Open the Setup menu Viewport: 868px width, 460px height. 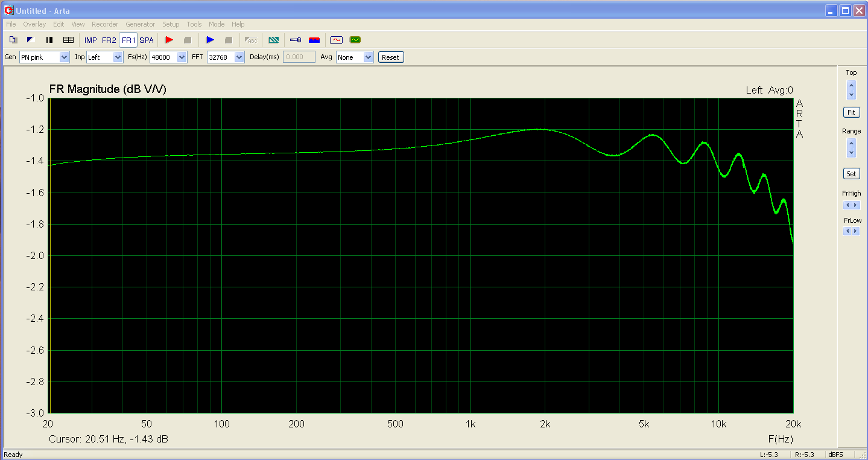[171, 24]
